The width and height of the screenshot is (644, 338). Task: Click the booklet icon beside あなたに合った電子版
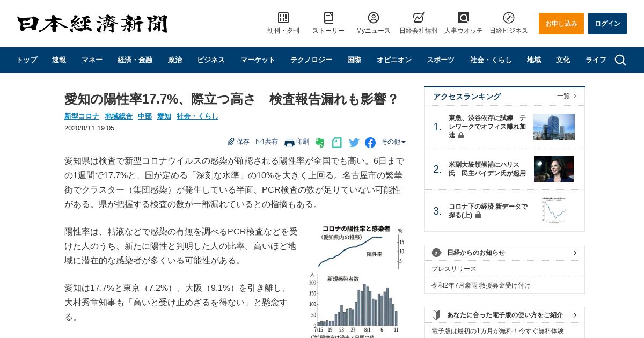tap(436, 315)
